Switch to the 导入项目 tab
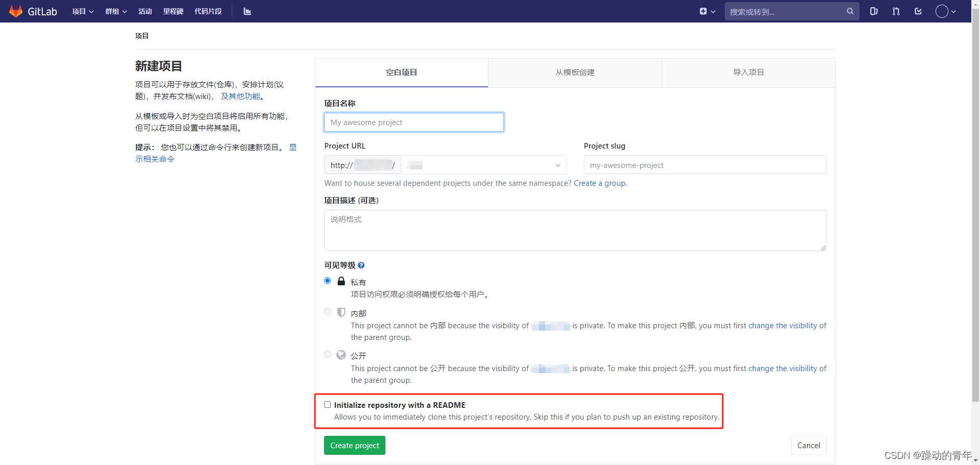 (749, 72)
